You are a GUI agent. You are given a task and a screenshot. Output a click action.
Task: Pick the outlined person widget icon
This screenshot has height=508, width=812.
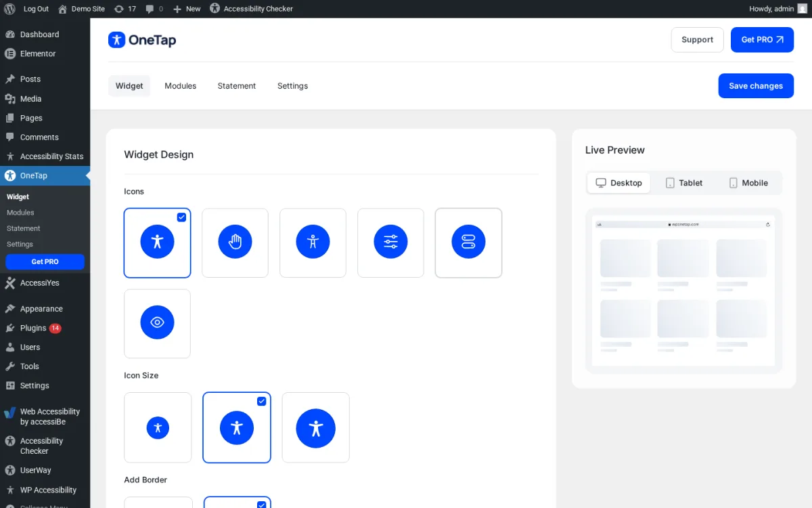(313, 242)
